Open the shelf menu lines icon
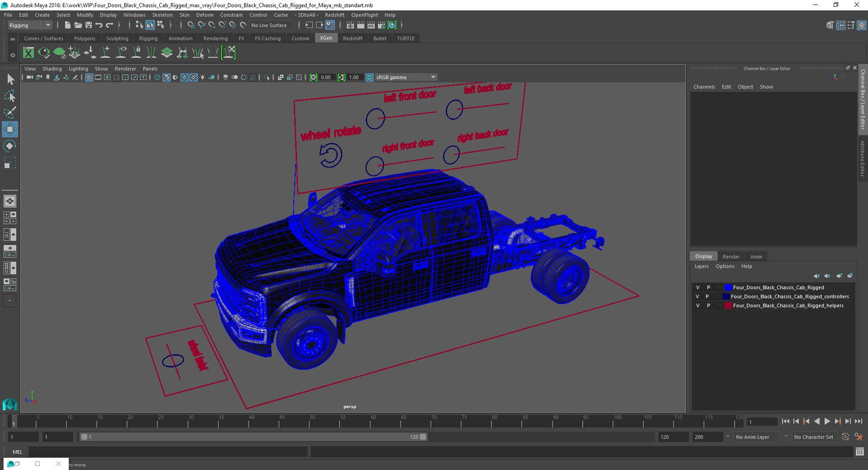Screen dimensions: 868x470 [x=13, y=39]
